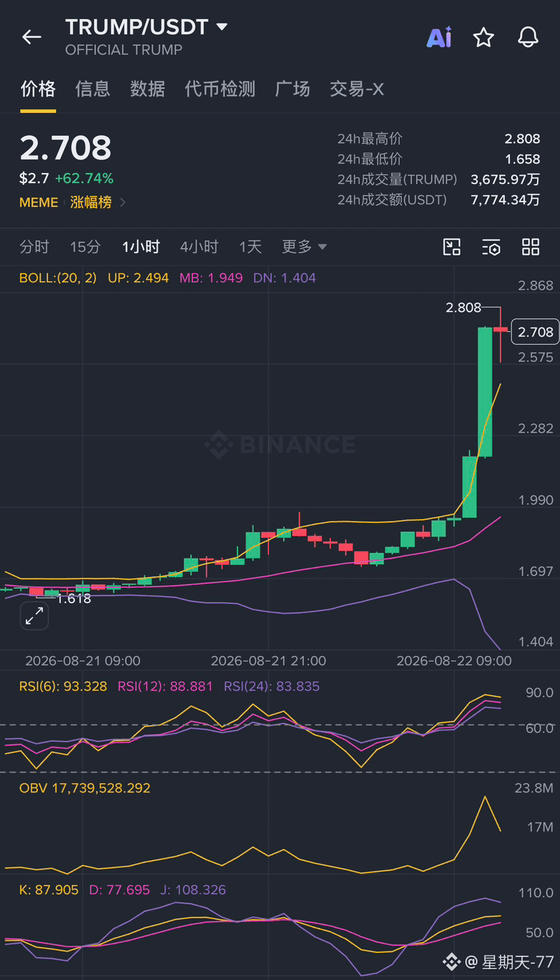Switch to the 交易-X tab

[x=357, y=89]
